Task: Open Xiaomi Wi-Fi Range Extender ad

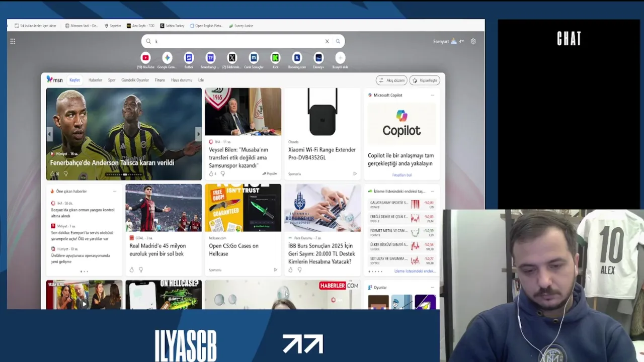Action: [322, 153]
